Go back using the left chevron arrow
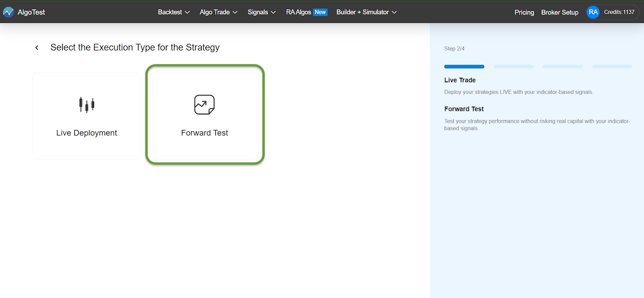644x298 pixels. pyautogui.click(x=37, y=48)
